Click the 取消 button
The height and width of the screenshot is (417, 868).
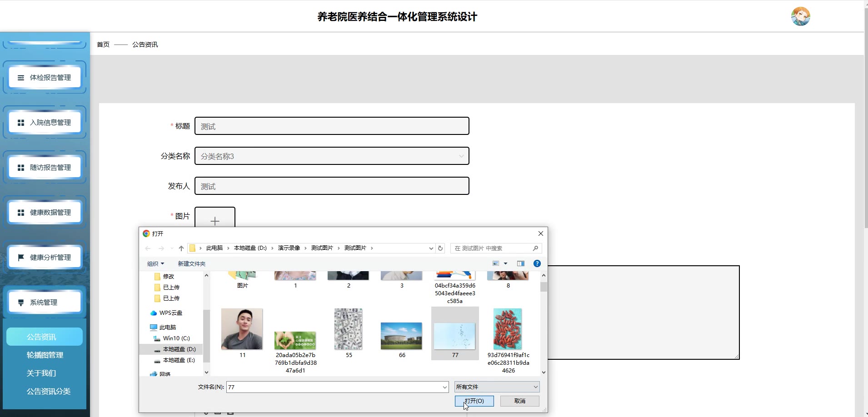520,401
